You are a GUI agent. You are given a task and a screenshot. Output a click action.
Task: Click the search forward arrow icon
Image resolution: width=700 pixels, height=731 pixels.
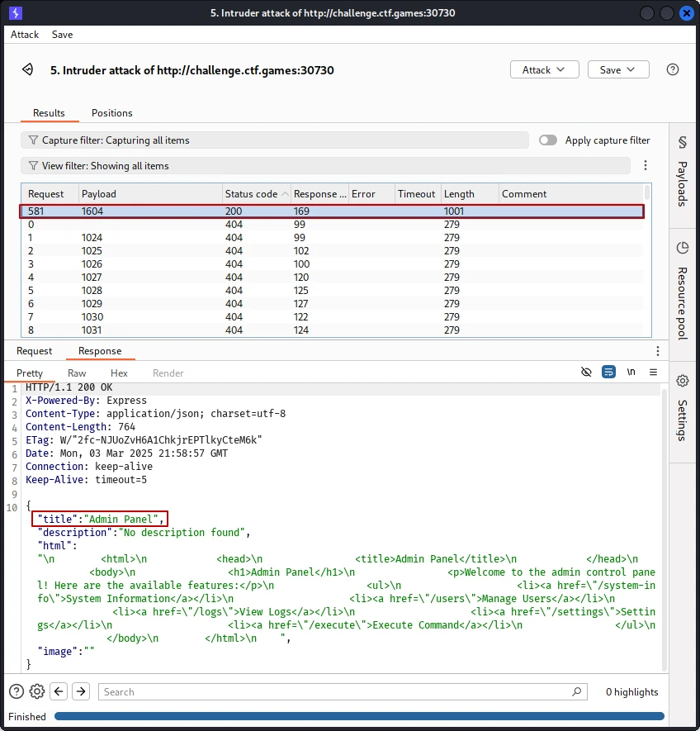tap(81, 691)
